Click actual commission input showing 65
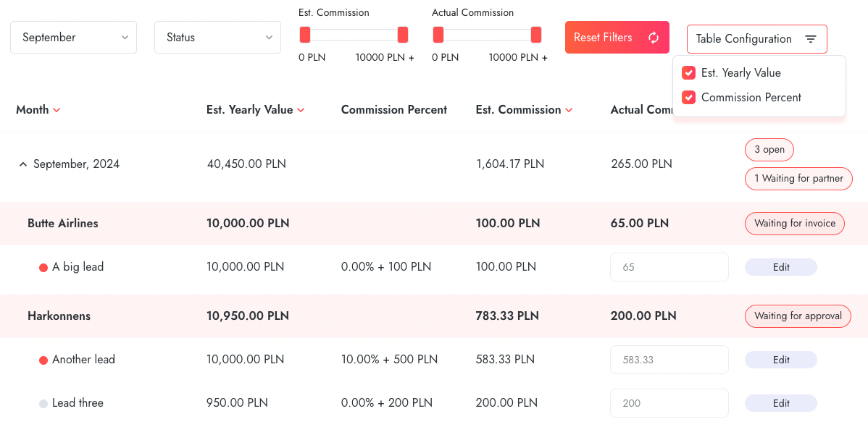This screenshot has height=427, width=868. [x=669, y=267]
